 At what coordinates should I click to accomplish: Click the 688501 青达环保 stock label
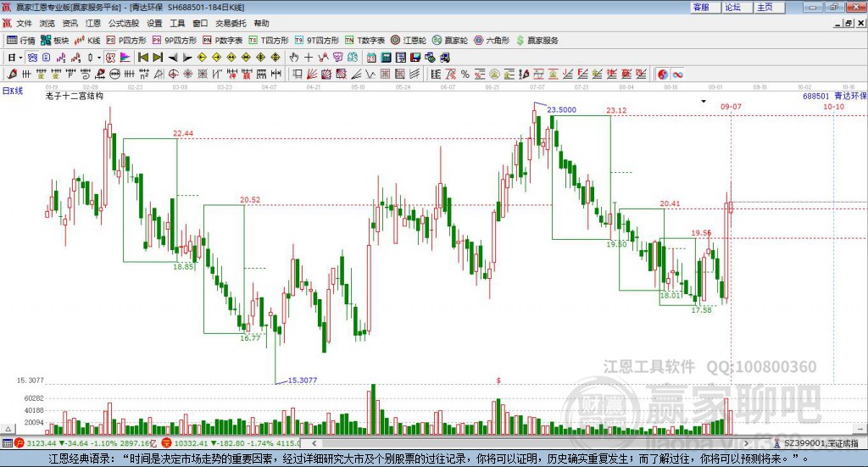(x=835, y=96)
